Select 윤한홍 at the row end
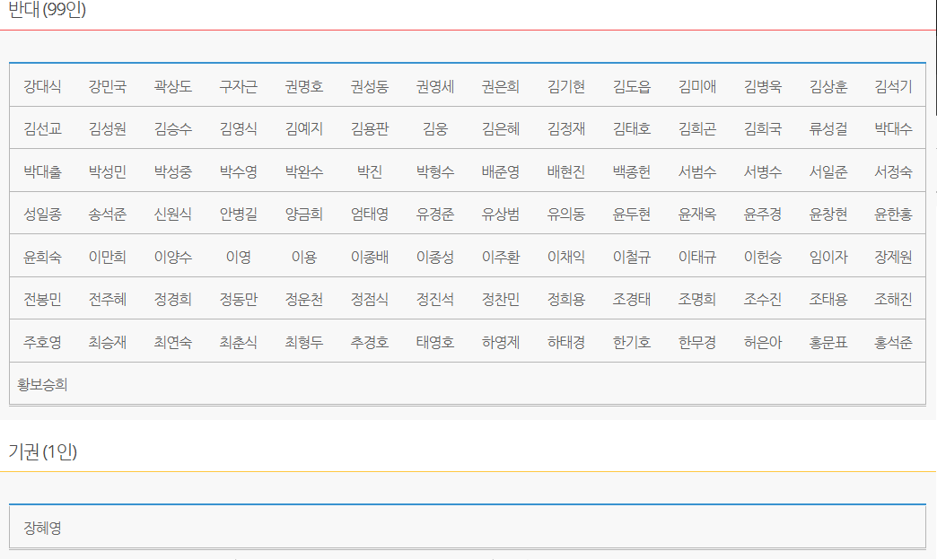 893,214
